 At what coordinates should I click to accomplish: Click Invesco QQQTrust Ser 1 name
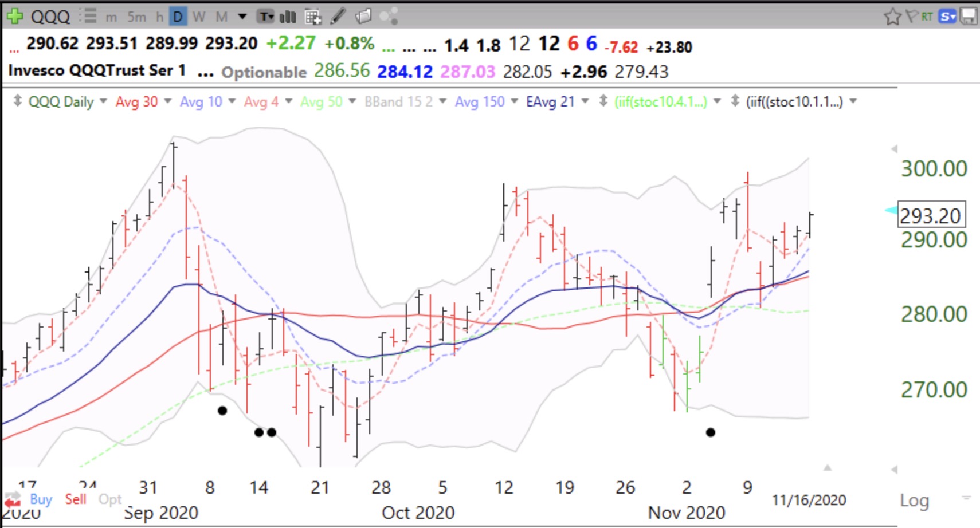point(97,70)
